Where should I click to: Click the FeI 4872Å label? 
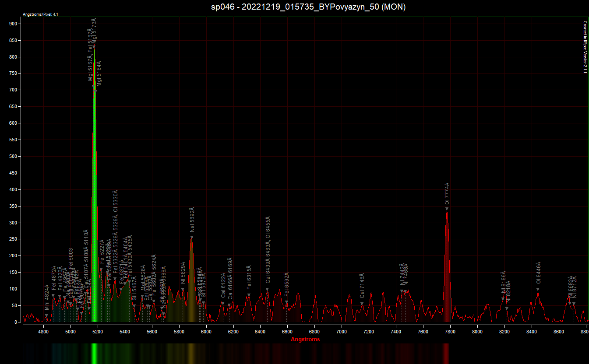click(54, 278)
